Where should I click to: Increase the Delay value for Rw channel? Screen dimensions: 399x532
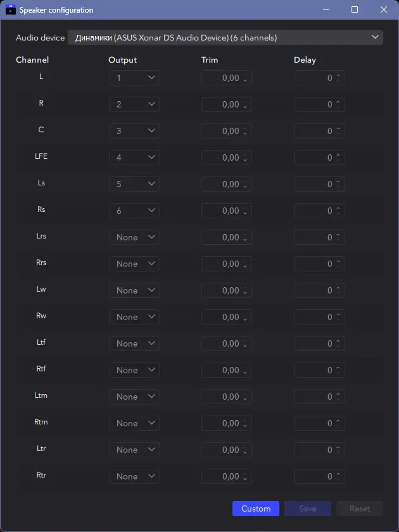[338, 314]
